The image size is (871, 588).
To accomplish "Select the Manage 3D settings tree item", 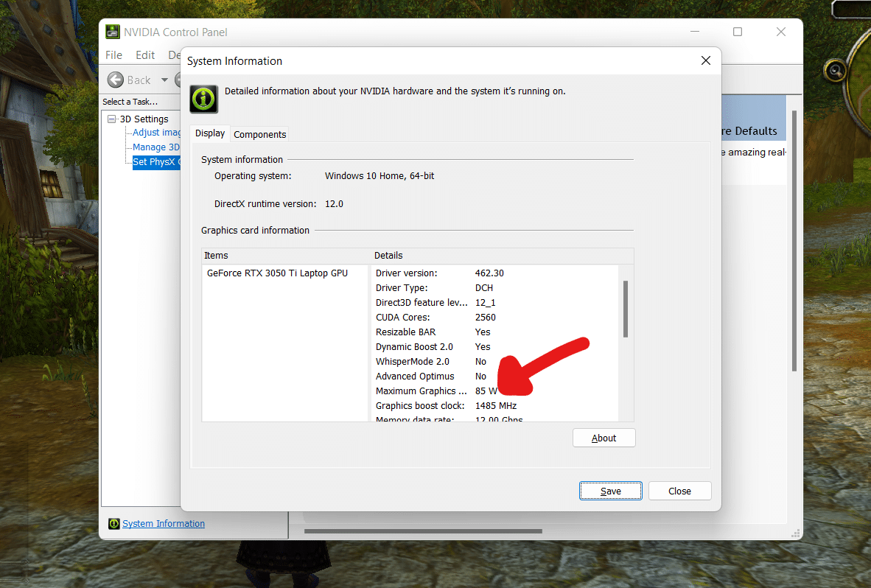I will (x=156, y=147).
